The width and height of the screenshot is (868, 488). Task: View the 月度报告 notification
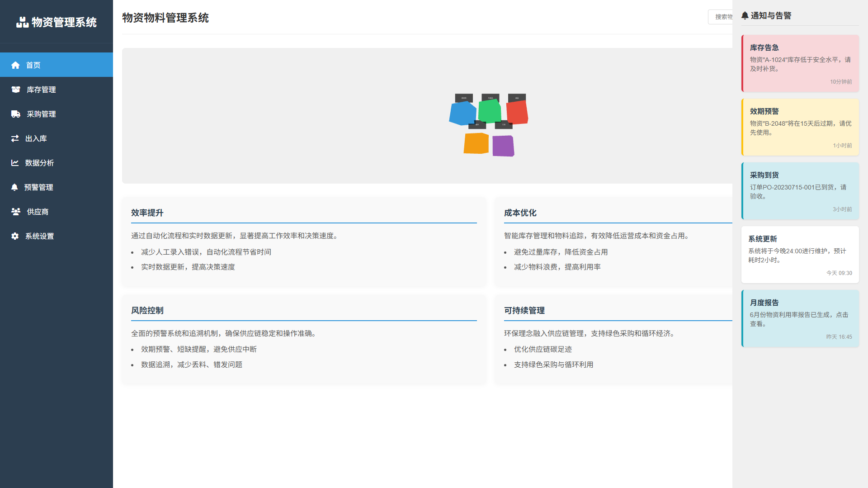point(800,319)
